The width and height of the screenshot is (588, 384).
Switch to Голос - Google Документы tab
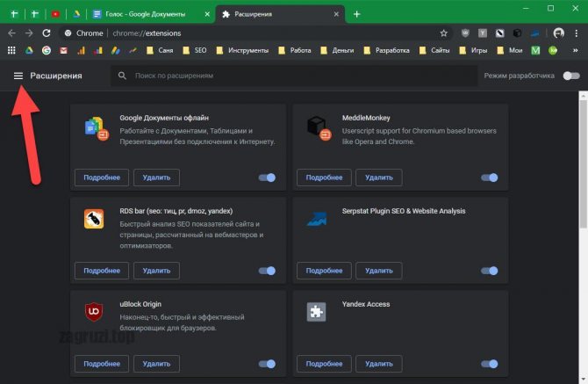(x=145, y=14)
